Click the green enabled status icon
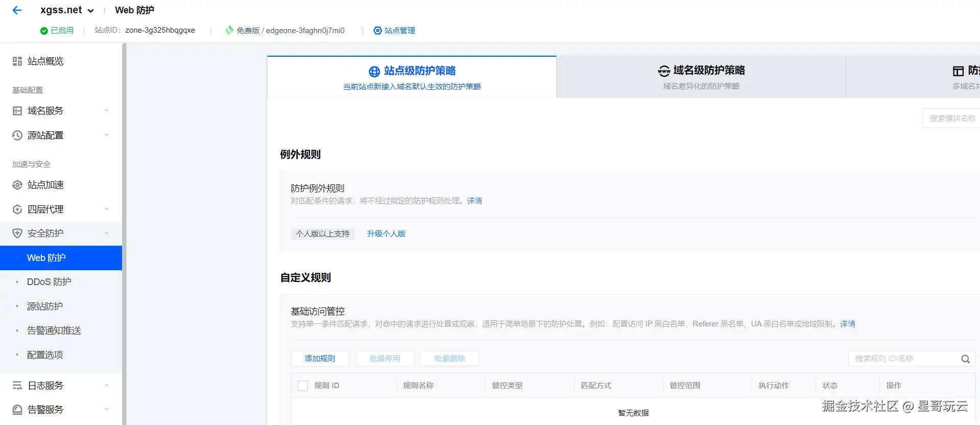The width and height of the screenshot is (980, 425). click(x=44, y=31)
